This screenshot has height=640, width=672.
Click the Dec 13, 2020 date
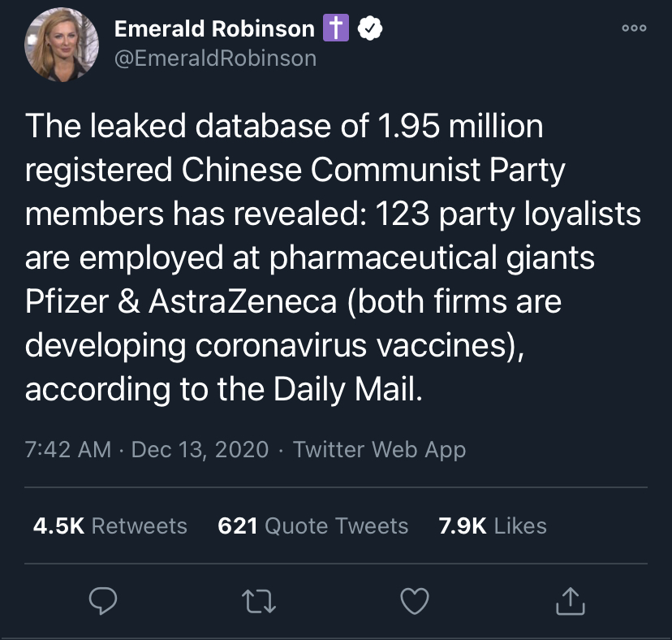coord(200,449)
